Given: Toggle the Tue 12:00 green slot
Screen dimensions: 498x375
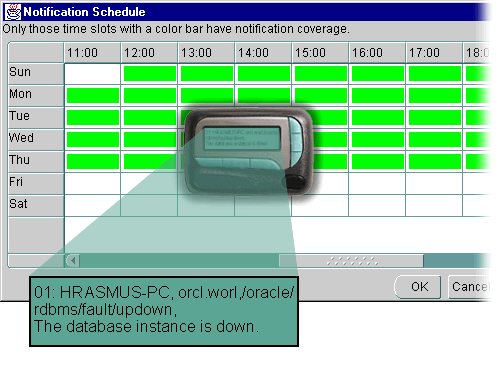Looking at the screenshot, I should click(150, 118).
